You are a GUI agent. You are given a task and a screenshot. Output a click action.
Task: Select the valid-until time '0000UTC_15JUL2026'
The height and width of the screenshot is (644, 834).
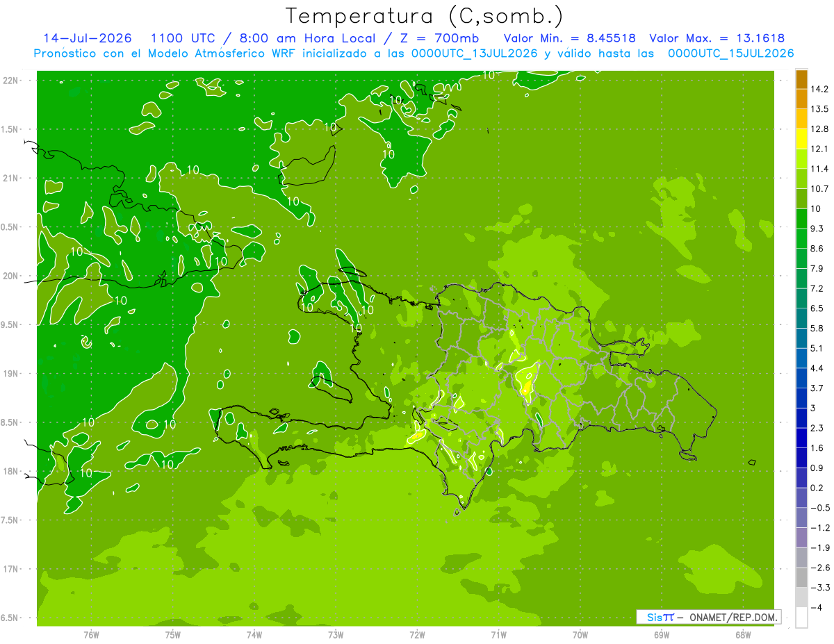tap(731, 53)
